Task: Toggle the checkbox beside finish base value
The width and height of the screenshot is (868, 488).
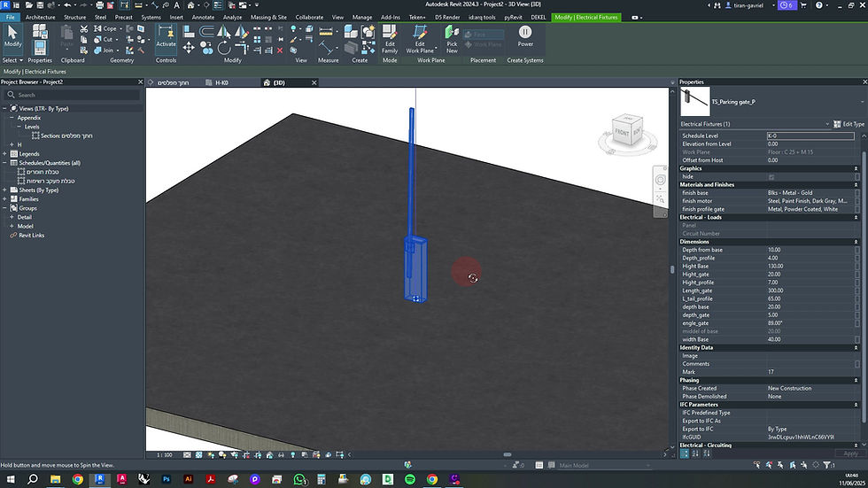Action: coord(856,192)
